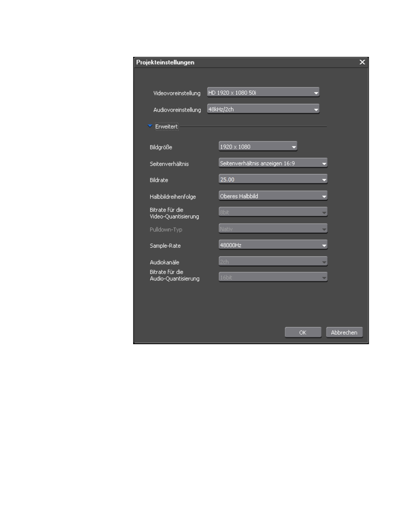Screen dimensions: 411x532
Task: Click the disabled Video-Quantisierung 8bit dropdown
Action: 273,212
